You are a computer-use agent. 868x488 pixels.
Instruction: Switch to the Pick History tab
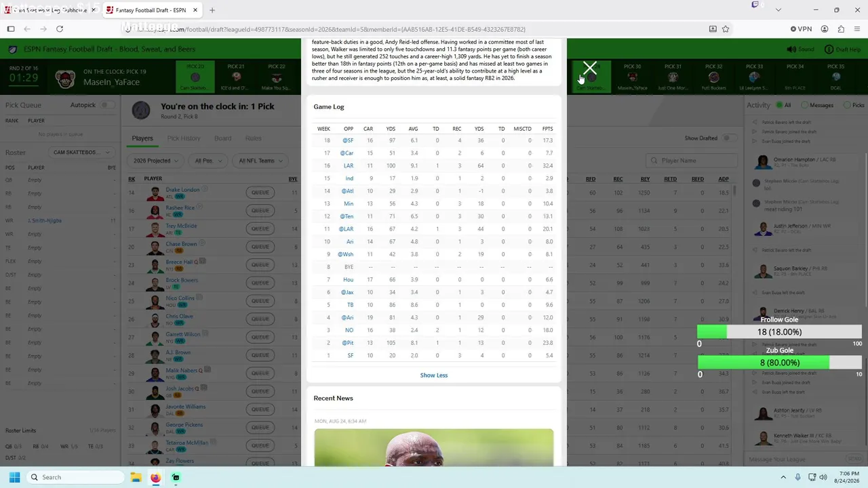pyautogui.click(x=184, y=138)
